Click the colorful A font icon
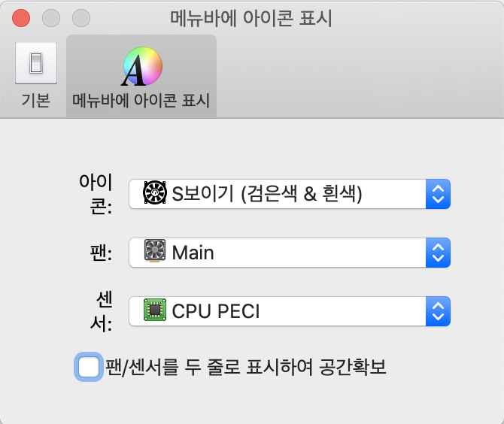The image size is (504, 424). pyautogui.click(x=141, y=66)
